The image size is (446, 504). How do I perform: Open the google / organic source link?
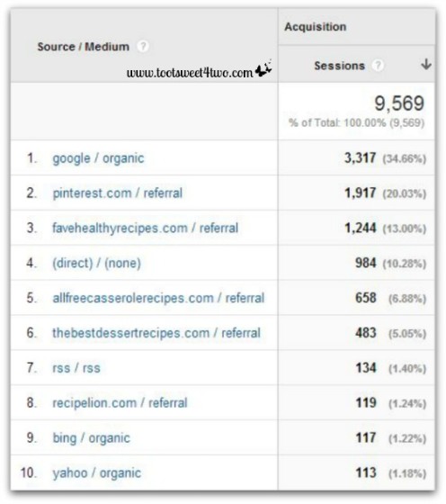[x=98, y=158]
